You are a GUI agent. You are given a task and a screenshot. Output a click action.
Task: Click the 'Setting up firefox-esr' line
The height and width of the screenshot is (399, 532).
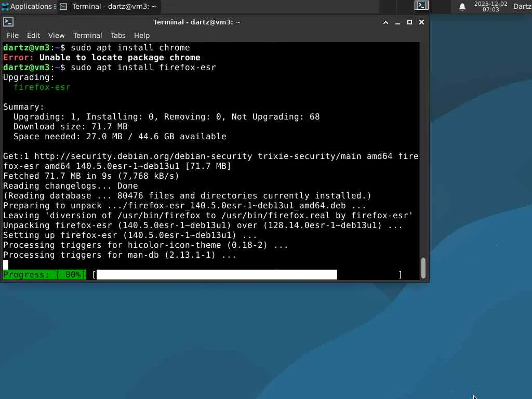coord(130,235)
